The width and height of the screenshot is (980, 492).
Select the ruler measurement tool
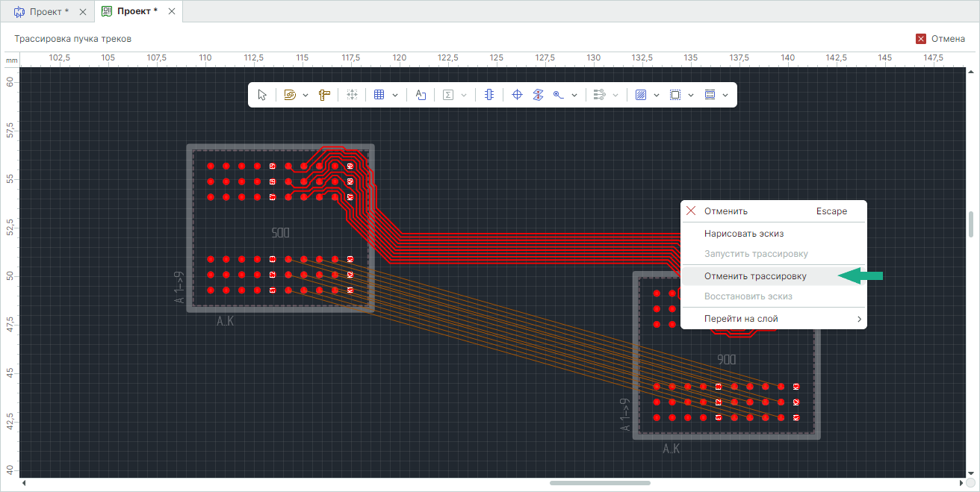click(x=324, y=95)
